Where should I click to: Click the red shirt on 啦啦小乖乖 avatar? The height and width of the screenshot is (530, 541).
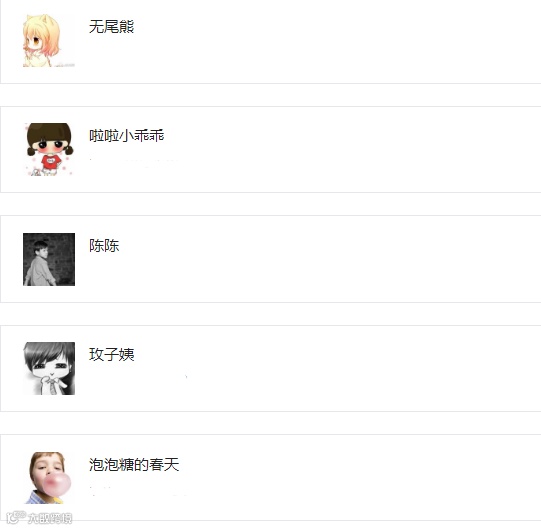click(51, 161)
